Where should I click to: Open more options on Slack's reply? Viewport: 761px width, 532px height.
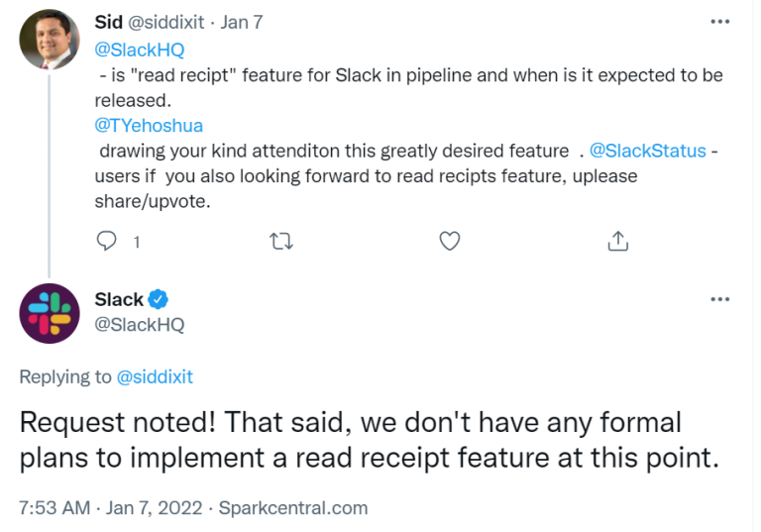(721, 299)
